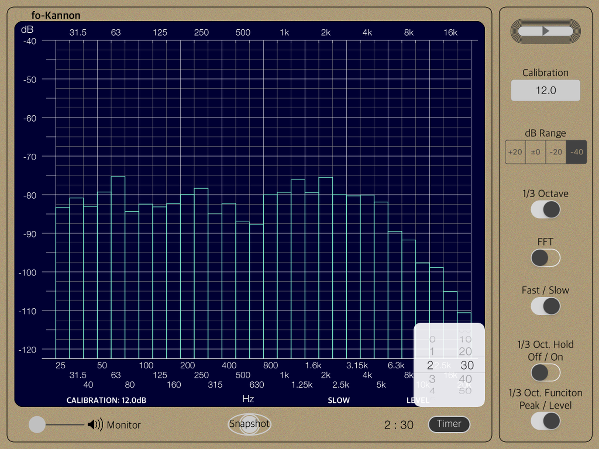Edit the Calibration value field 12.0
This screenshot has width=599, height=449.
[546, 91]
